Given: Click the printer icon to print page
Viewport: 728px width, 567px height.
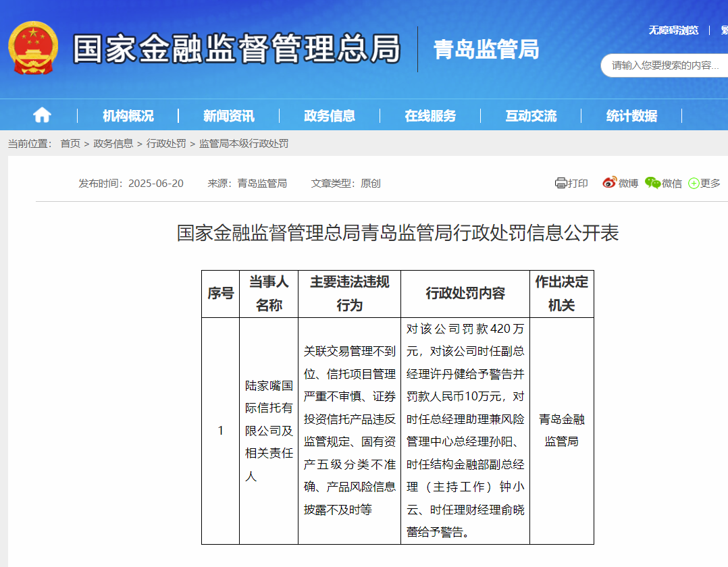Looking at the screenshot, I should coord(561,183).
